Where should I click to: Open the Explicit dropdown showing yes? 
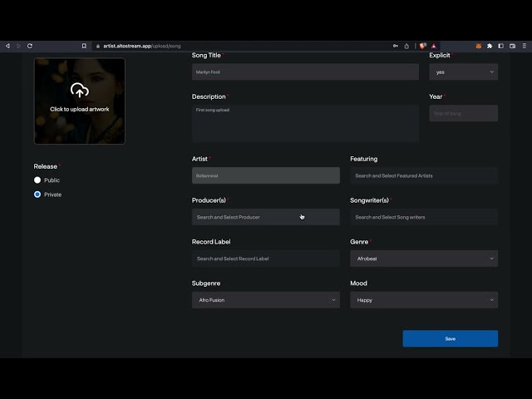pos(464,72)
